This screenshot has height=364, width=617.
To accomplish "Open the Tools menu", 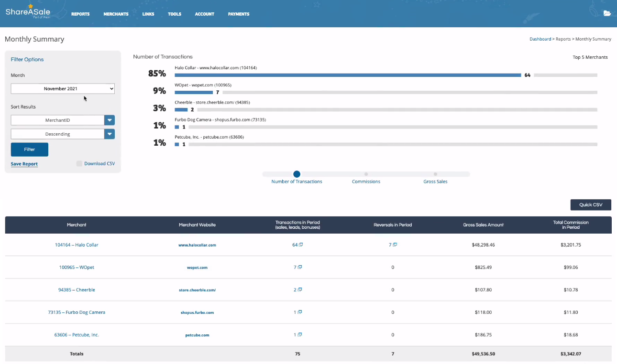I will click(175, 14).
